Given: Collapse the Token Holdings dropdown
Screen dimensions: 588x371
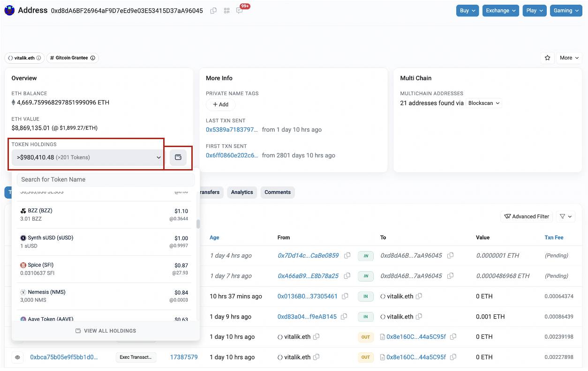Looking at the screenshot, I should [88, 157].
